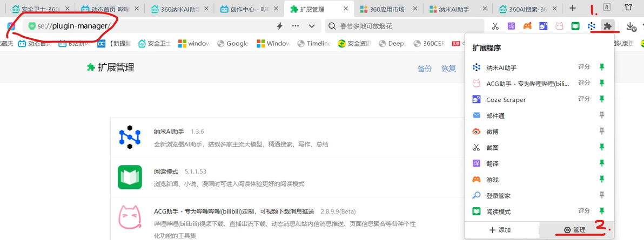This screenshot has height=240, width=644.
Task: Click 添加 button in extensions popup
Action: click(500, 230)
